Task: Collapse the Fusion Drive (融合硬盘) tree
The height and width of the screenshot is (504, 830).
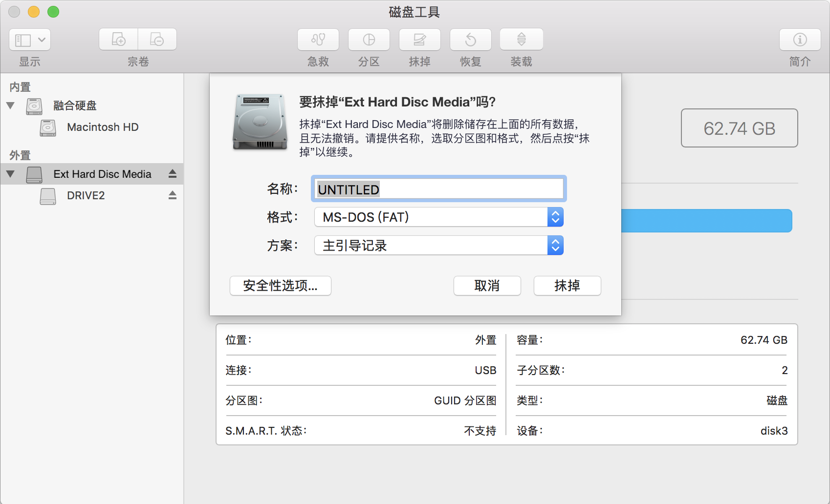Action: [x=10, y=105]
